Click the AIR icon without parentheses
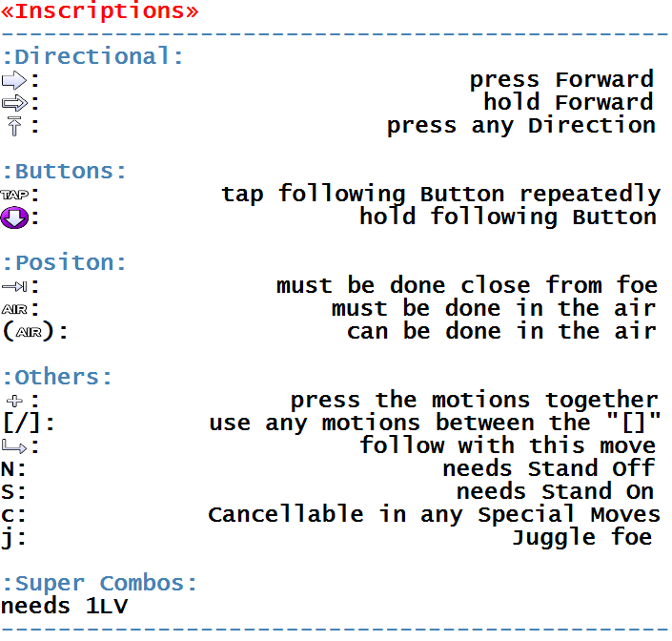 (x=14, y=309)
